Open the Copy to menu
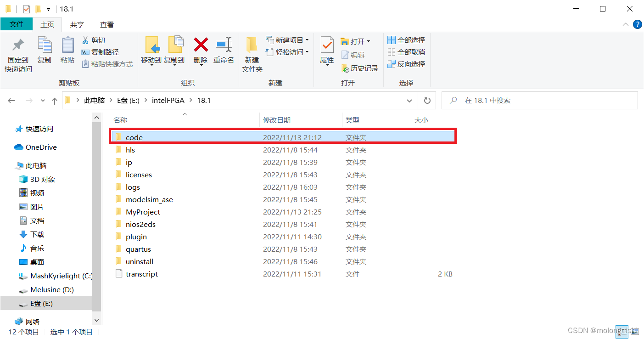This screenshot has width=644, height=339. [x=174, y=51]
